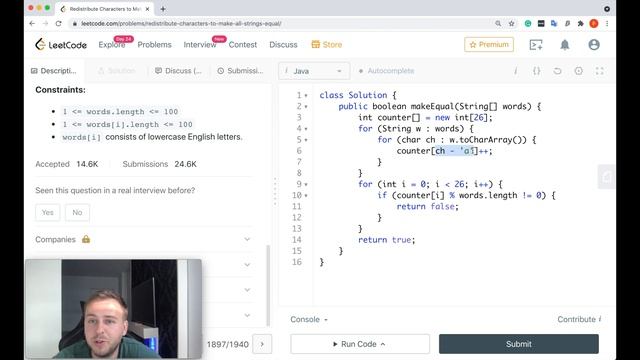640x360 pixels.
Task: Open the notifications bell
Action: (x=564, y=45)
